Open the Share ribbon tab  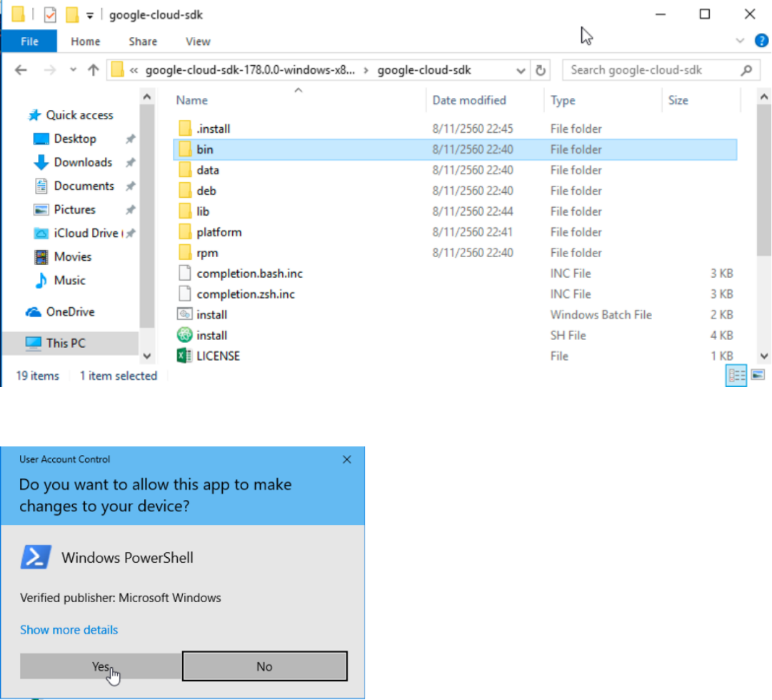click(x=143, y=41)
